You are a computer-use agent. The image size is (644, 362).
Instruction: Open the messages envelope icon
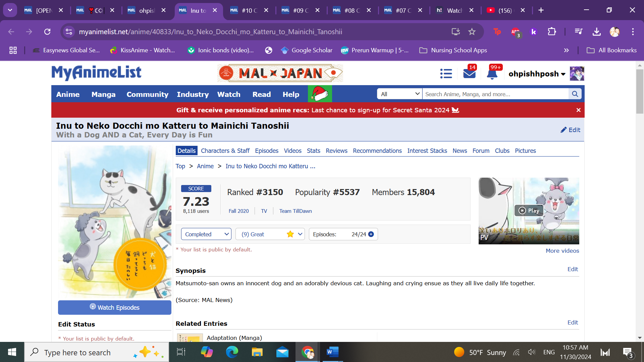[469, 74]
